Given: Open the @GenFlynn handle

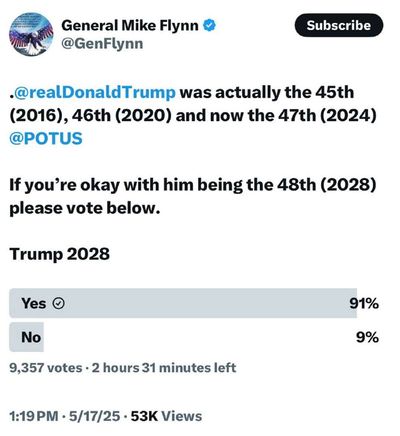Looking at the screenshot, I should [x=102, y=44].
